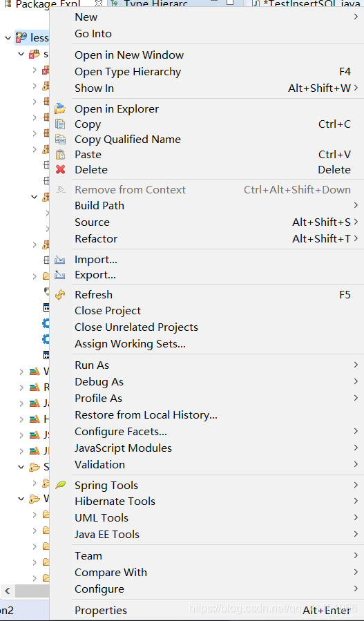This screenshot has width=364, height=621.
Task: Expand the Run As submenu arrow
Action: pos(356,365)
